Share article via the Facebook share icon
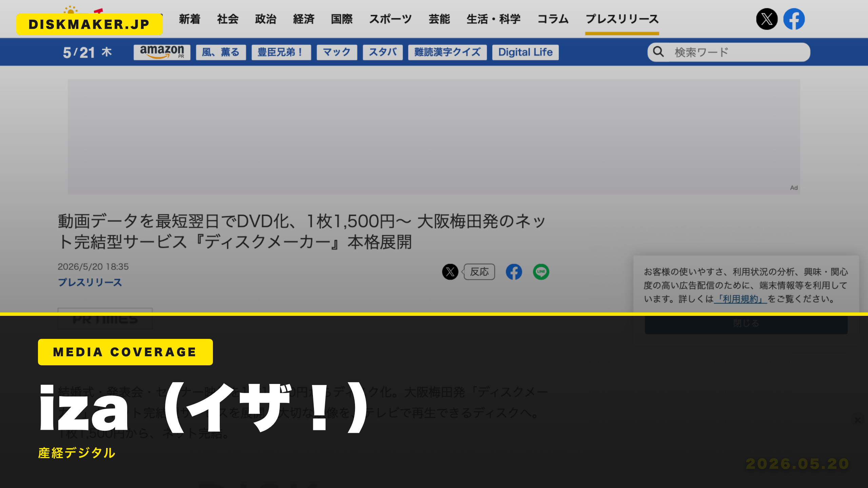 point(514,272)
